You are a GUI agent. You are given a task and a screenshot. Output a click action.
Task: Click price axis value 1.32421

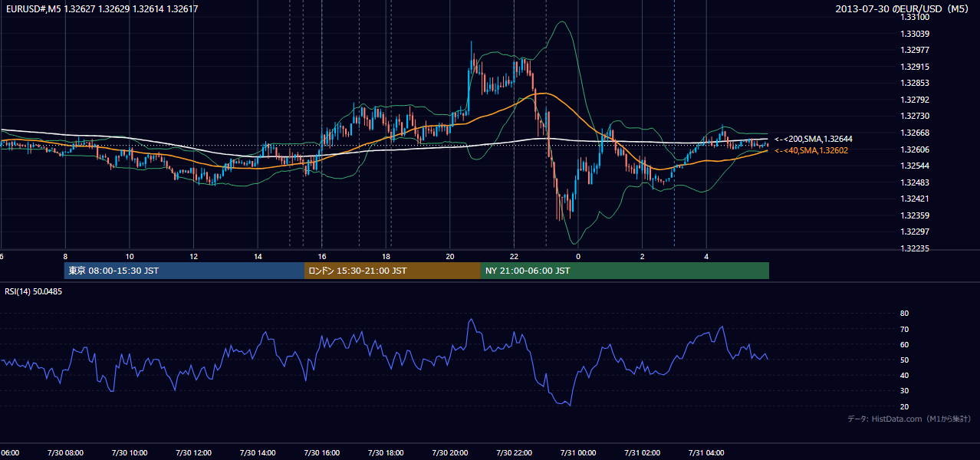click(x=915, y=199)
